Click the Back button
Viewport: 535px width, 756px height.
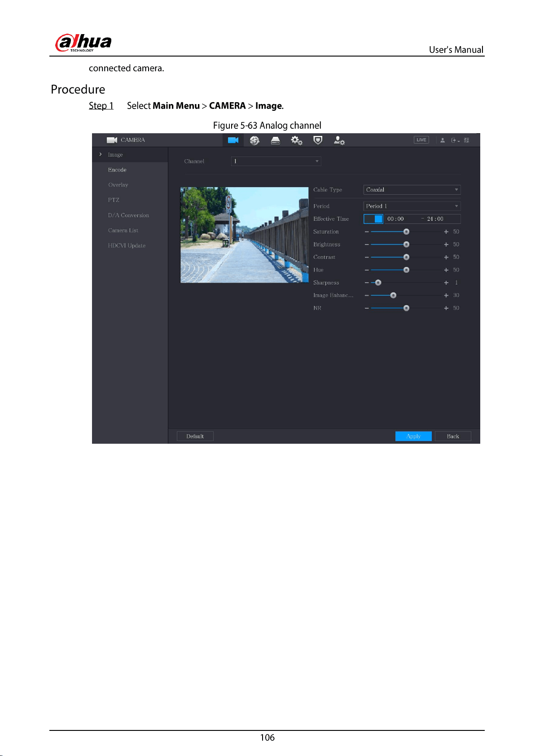[x=453, y=436]
